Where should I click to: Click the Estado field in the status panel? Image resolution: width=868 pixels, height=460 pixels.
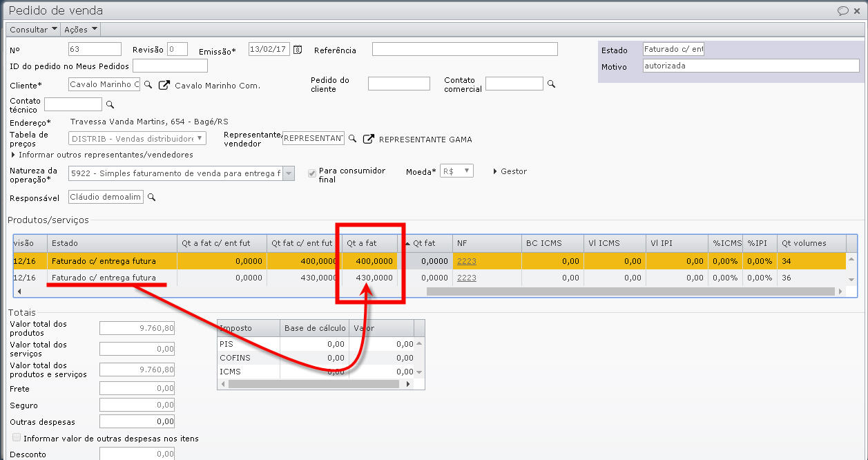[673, 49]
